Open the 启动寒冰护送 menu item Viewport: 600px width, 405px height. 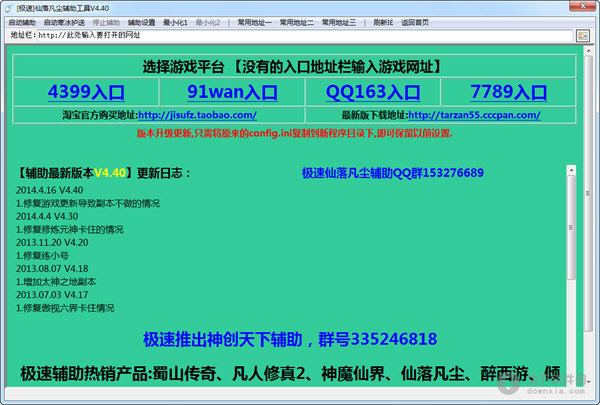click(64, 23)
